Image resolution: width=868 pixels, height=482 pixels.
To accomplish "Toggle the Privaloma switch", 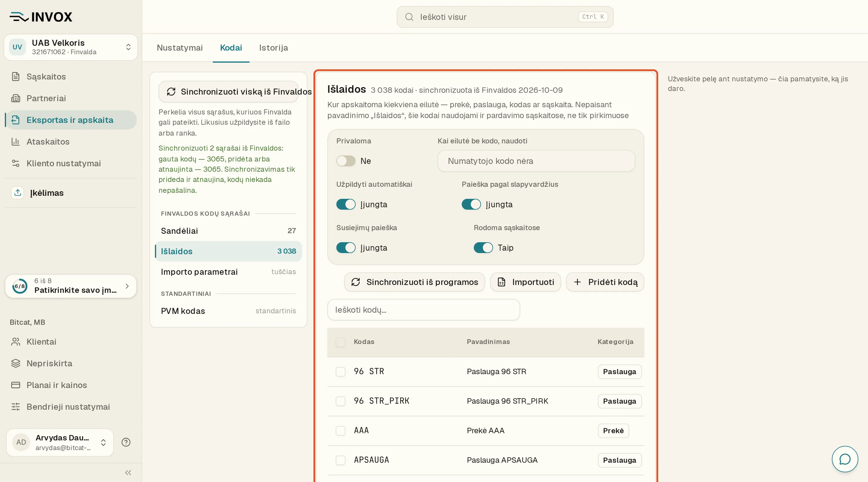I will pos(346,161).
